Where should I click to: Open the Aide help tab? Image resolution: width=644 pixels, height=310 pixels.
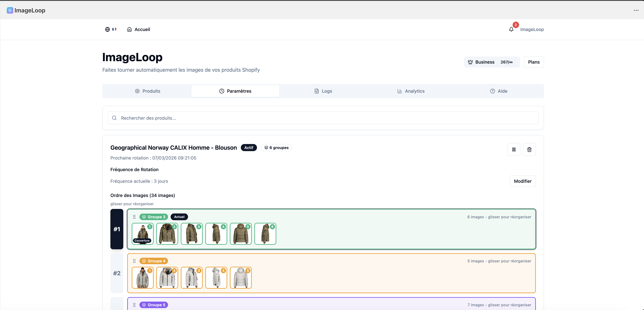click(x=499, y=91)
